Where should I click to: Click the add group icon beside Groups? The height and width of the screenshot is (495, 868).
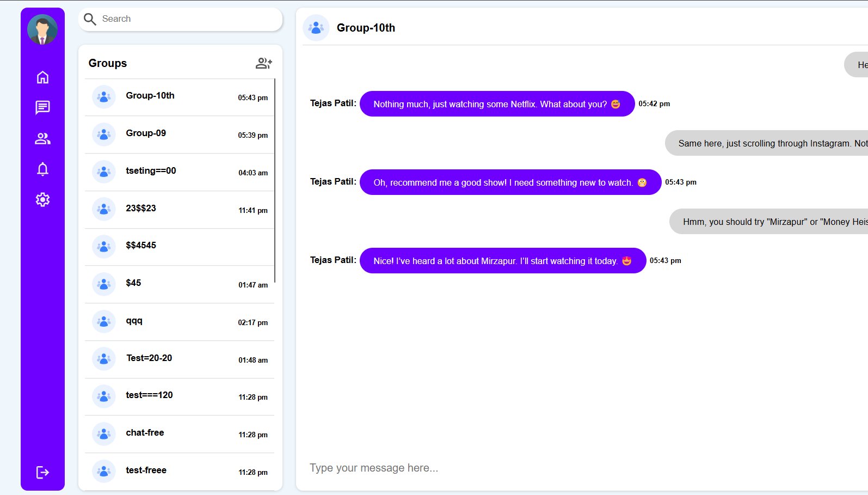tap(263, 63)
